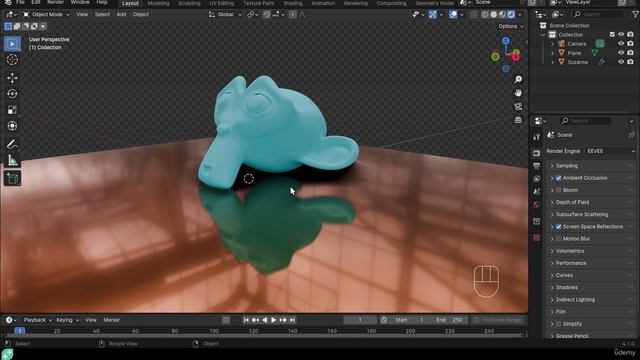This screenshot has width=640, height=360.
Task: Select the Measure tool
Action: [x=12, y=160]
